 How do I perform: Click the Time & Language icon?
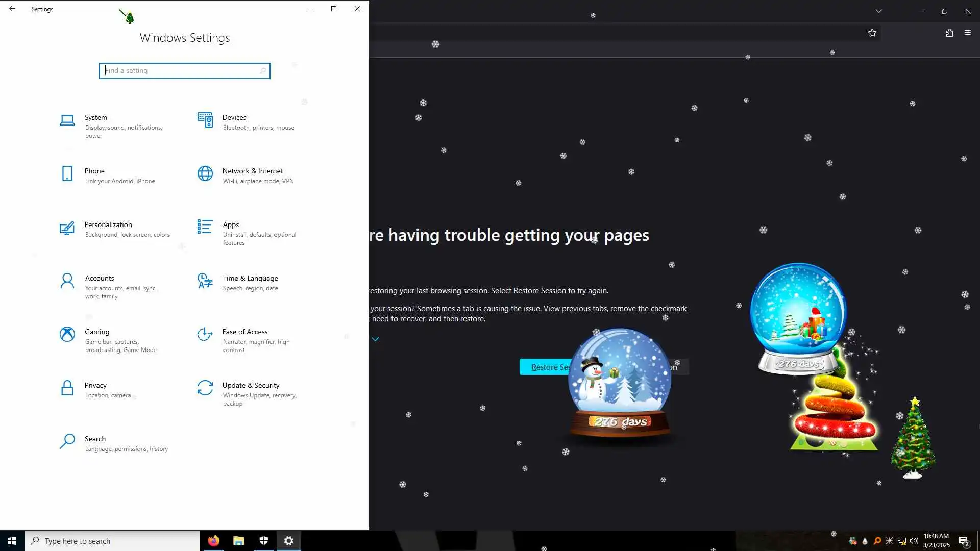pos(205,281)
